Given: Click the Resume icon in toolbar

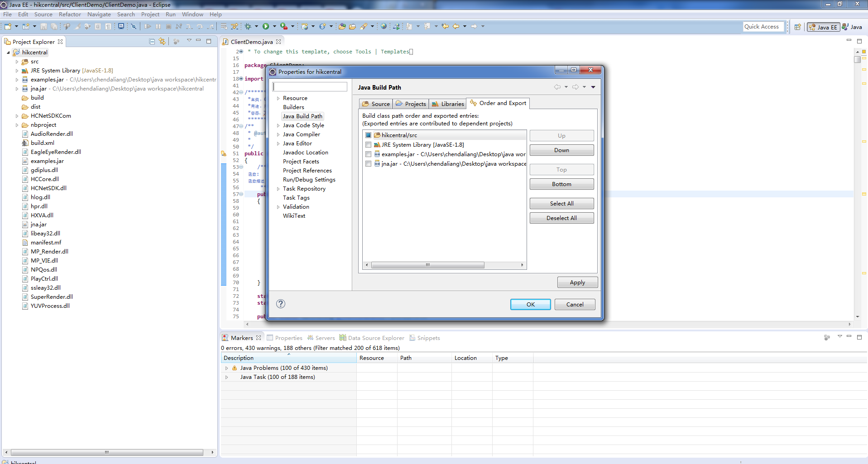Looking at the screenshot, I should pos(148,26).
